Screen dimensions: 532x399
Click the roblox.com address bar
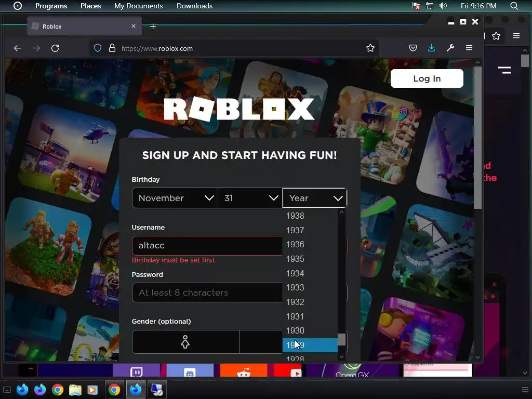coord(234,48)
